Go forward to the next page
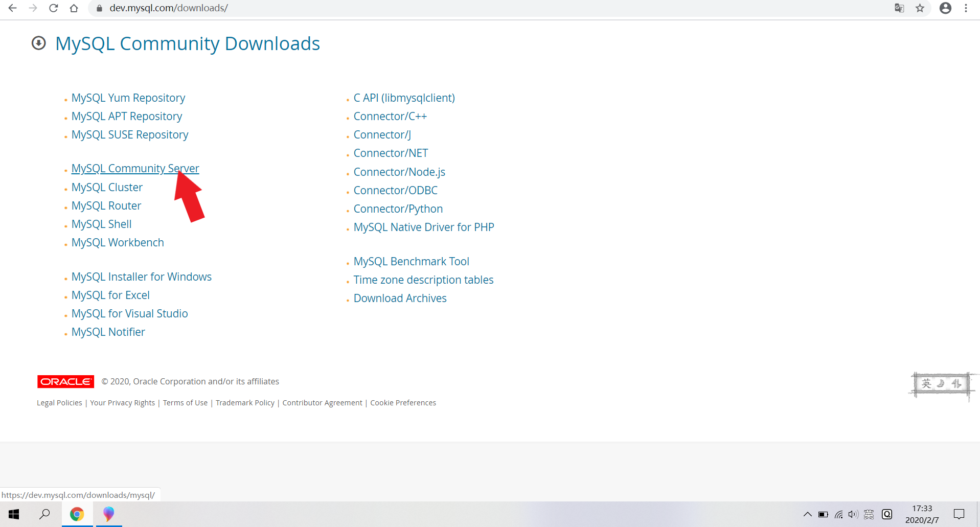 tap(33, 8)
